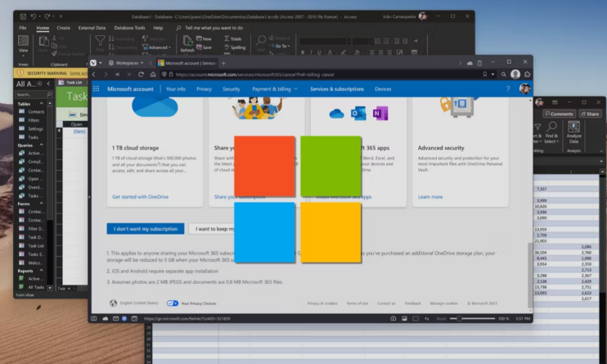
Task: Toggle Your Privacy Choices switch
Action: point(173,303)
